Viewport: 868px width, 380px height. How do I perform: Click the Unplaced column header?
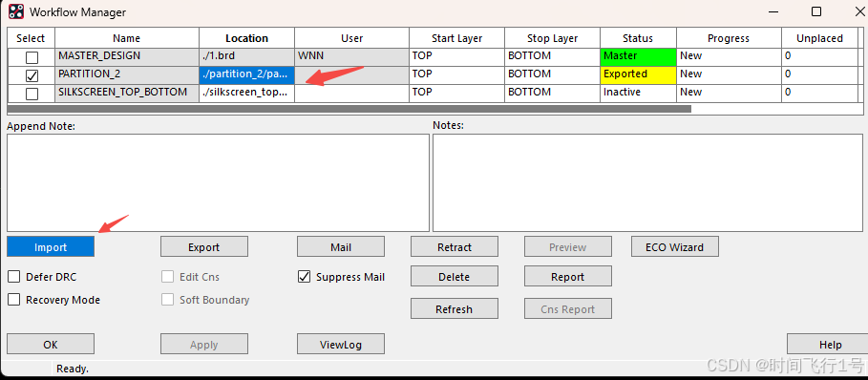point(819,38)
